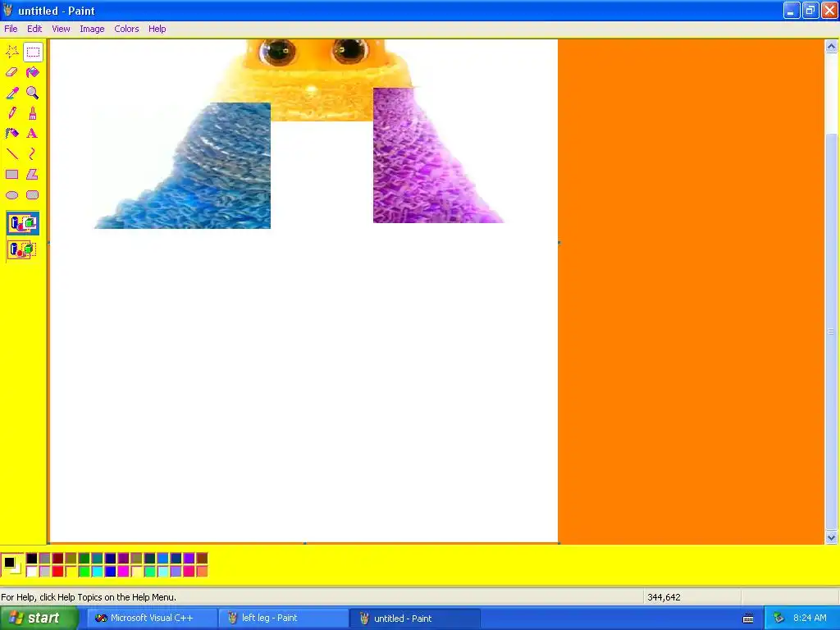Click 'untitled - Paint' taskbar button

pyautogui.click(x=414, y=619)
